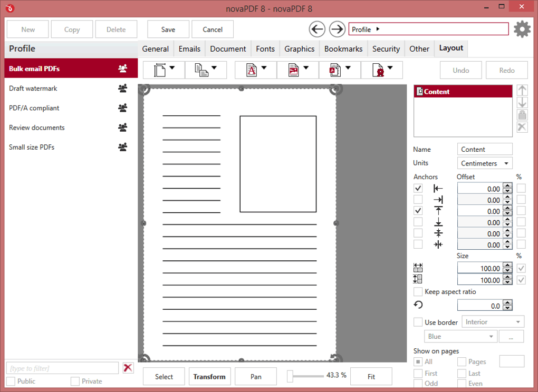Screen dimensions: 538x392
Task: Clear the profile filter with the red X
Action: click(x=128, y=368)
